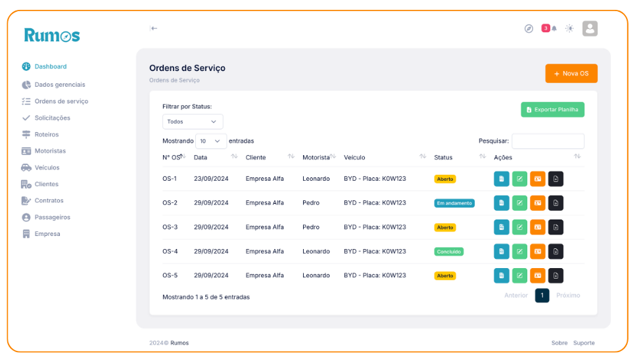Viewport: 641px width, 364px height.
Task: Open the Filtrar por Status dropdown
Action: tap(193, 122)
